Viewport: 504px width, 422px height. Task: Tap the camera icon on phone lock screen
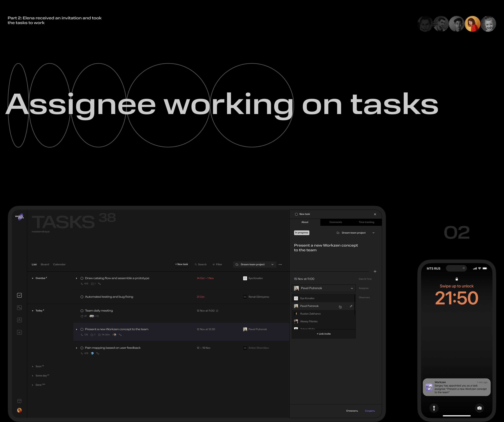[x=479, y=408]
